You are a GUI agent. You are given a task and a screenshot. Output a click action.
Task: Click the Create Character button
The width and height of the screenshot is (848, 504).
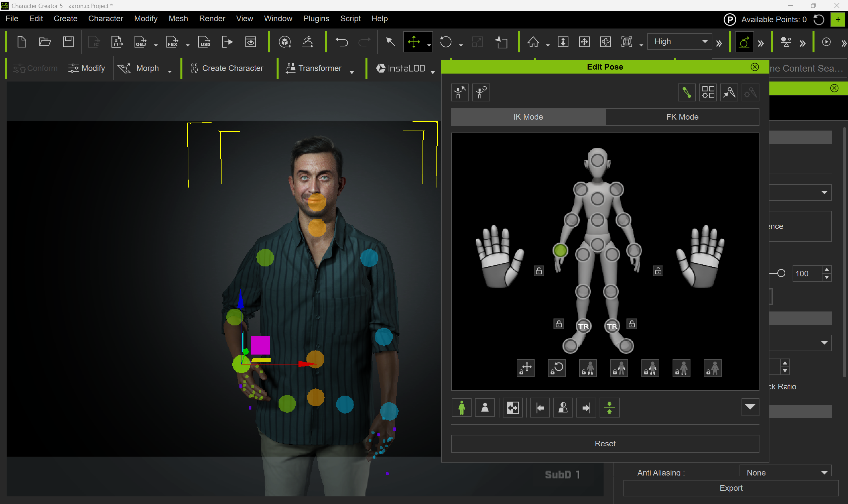coord(227,68)
